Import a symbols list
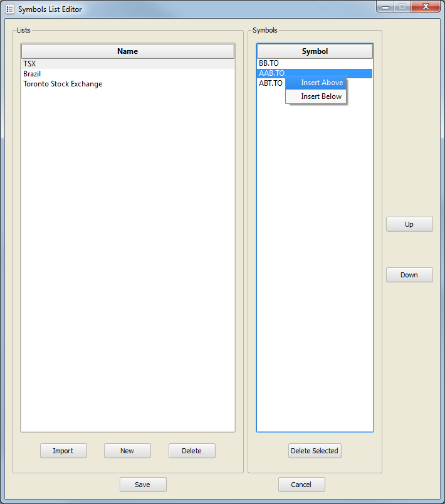 coord(63,451)
